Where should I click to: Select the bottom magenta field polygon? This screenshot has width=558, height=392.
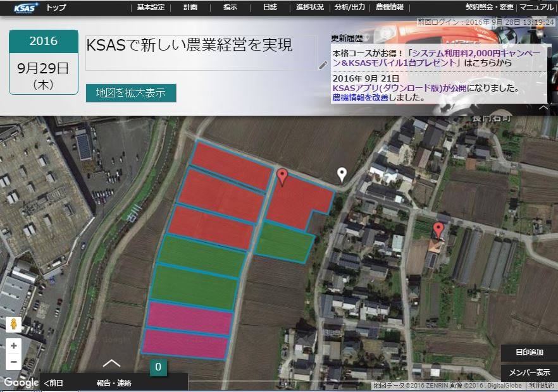pos(185,345)
